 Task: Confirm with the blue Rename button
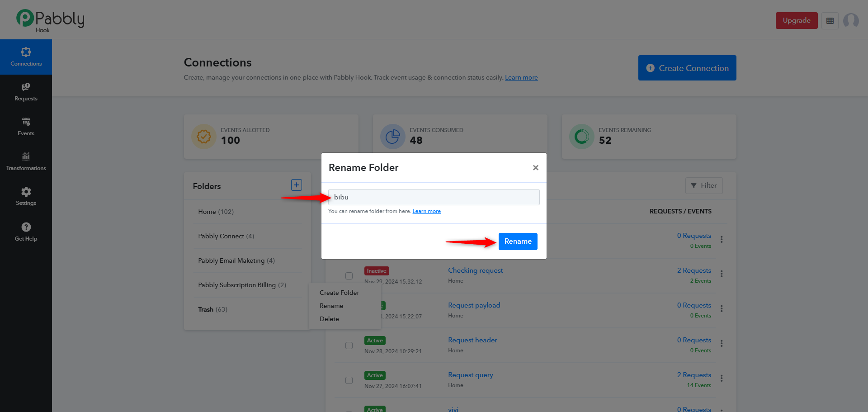[518, 242]
